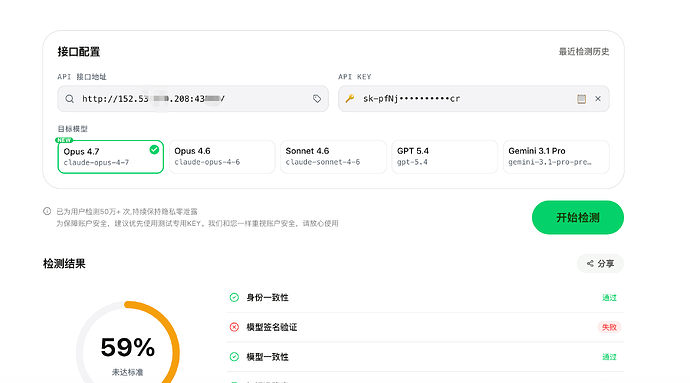690x383 pixels.
Task: Click the 目标模型 label
Action: click(73, 129)
